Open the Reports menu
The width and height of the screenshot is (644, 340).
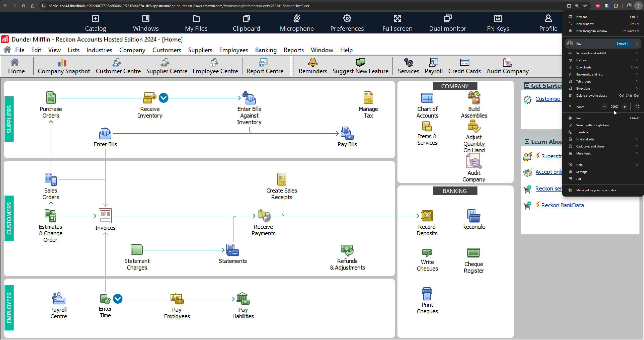tap(294, 50)
